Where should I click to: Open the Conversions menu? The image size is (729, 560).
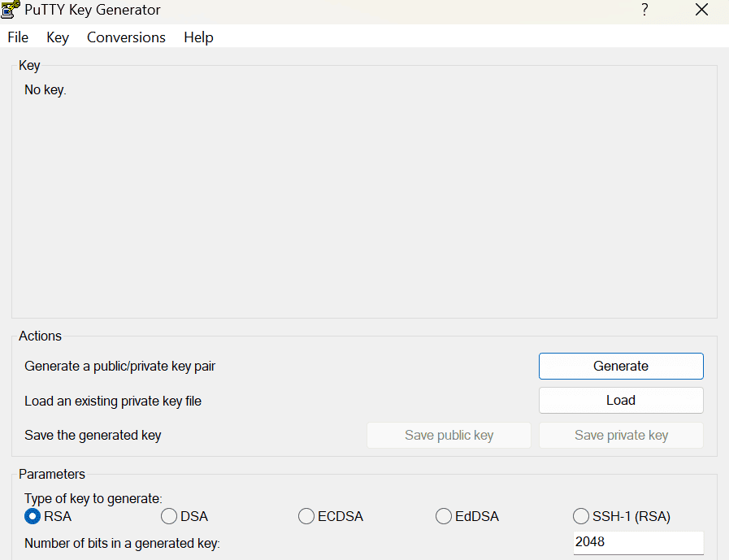coord(126,37)
